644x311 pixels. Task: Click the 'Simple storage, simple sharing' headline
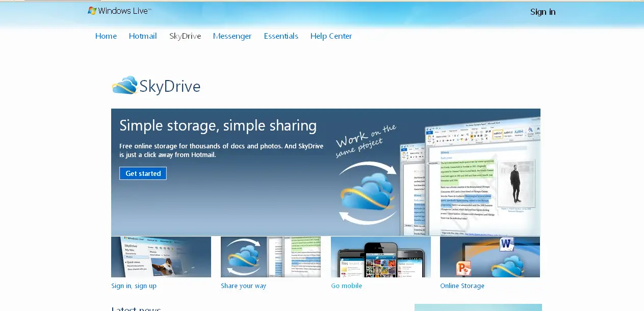coord(218,125)
